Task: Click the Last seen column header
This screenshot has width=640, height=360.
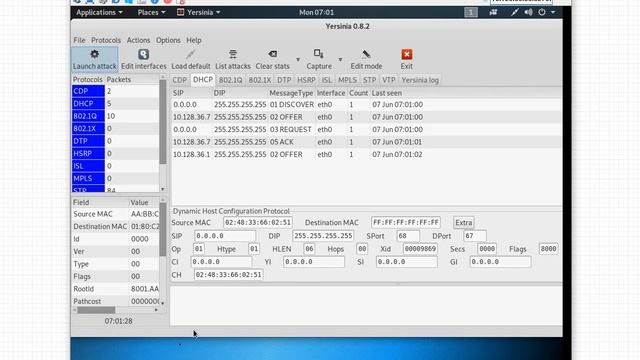Action: (x=387, y=93)
